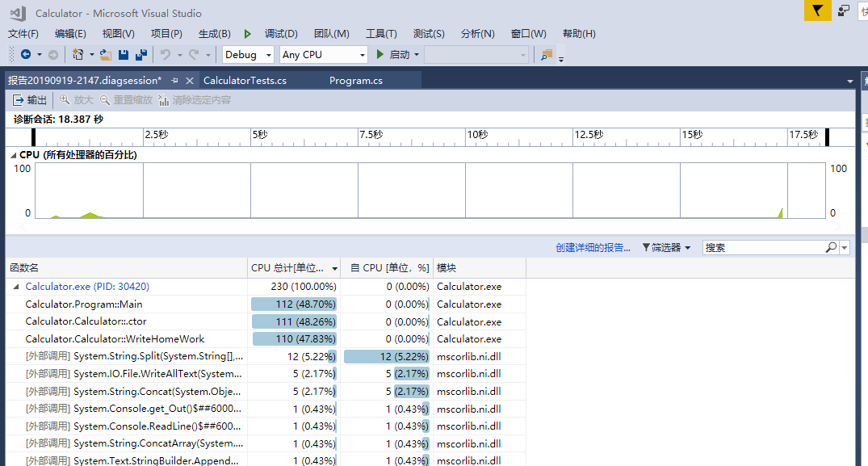
Task: Open the navigate backward history dropdown arrow
Action: click(x=40, y=54)
